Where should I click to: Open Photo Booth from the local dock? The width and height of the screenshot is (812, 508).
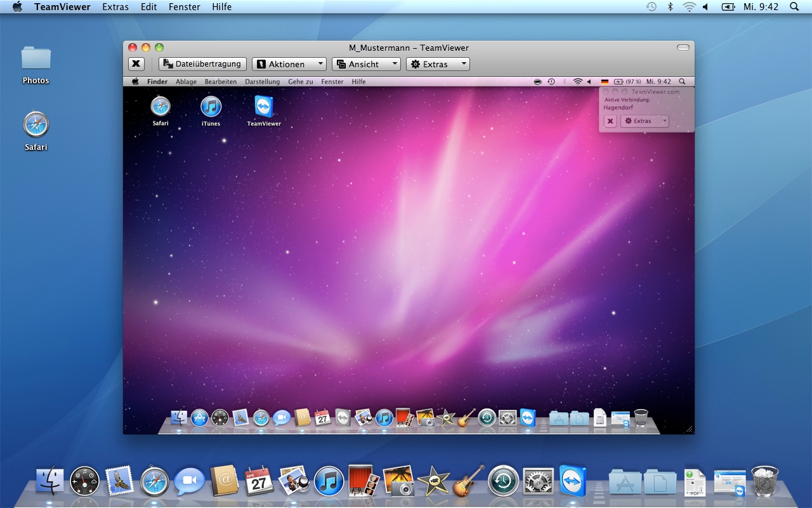tap(364, 481)
